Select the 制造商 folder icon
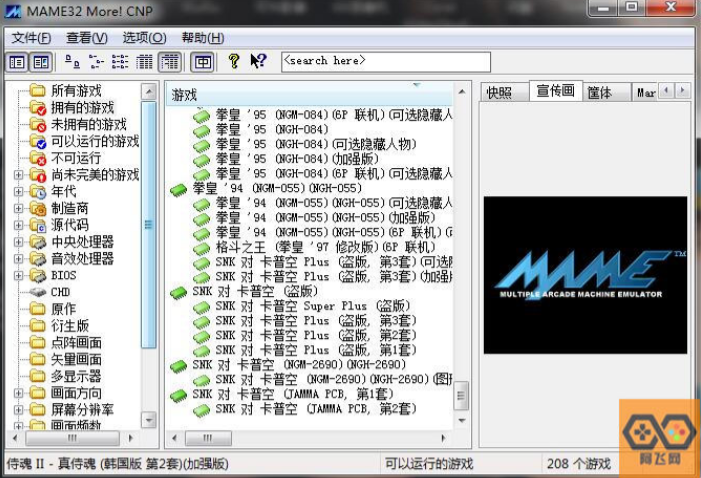The height and width of the screenshot is (478, 701). (38, 208)
